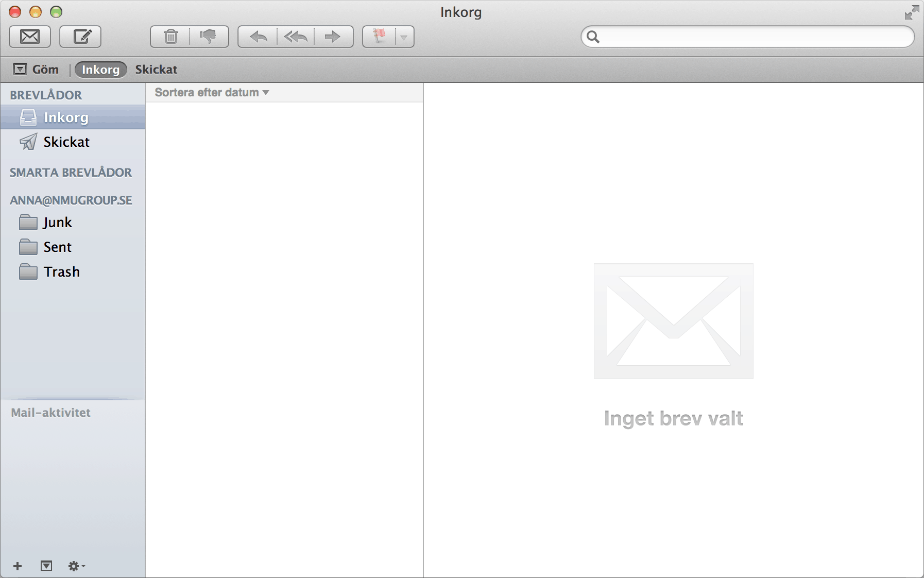Screen dimensions: 924x578
Task: Click the Inkorg tray icon in sidebar
Action: pyautogui.click(x=28, y=117)
